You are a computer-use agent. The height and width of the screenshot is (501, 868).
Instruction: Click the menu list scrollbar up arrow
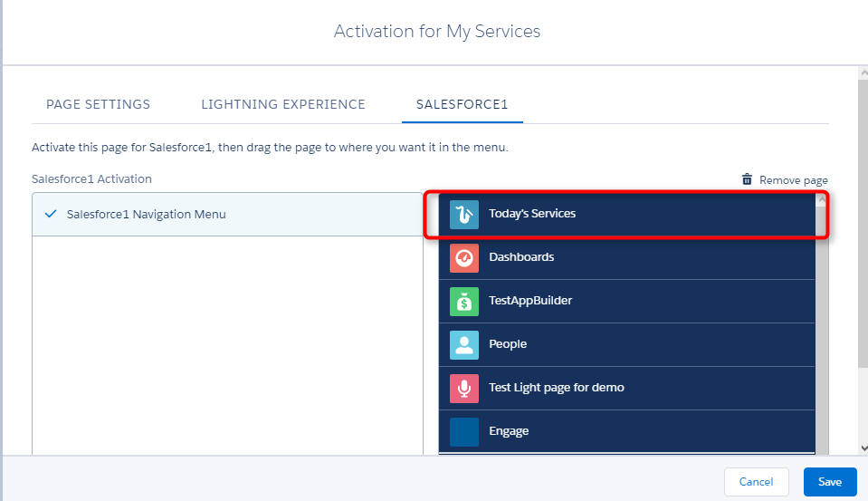(822, 199)
